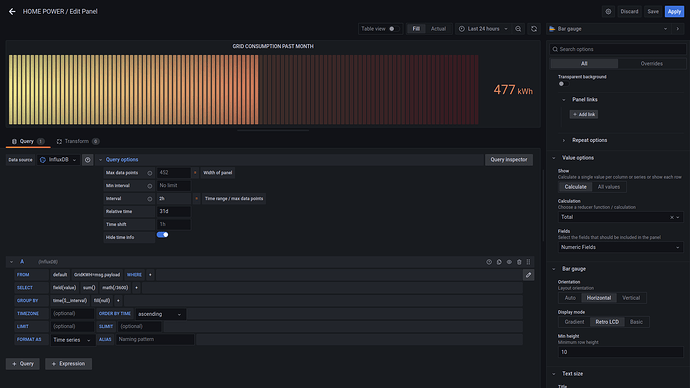This screenshot has height=388, width=690.
Task: Enable the Transparent background toggle
Action: [x=563, y=84]
